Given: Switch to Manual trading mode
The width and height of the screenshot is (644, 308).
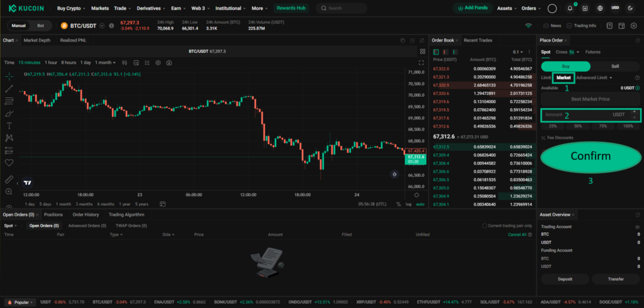Looking at the screenshot, I should pos(18,26).
